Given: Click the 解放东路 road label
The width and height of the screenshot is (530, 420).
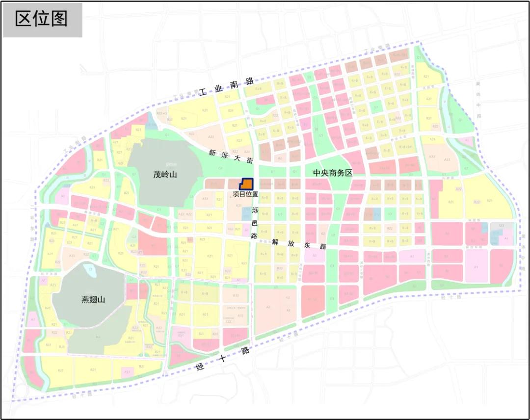Looking at the screenshot, I should pyautogui.click(x=299, y=244).
